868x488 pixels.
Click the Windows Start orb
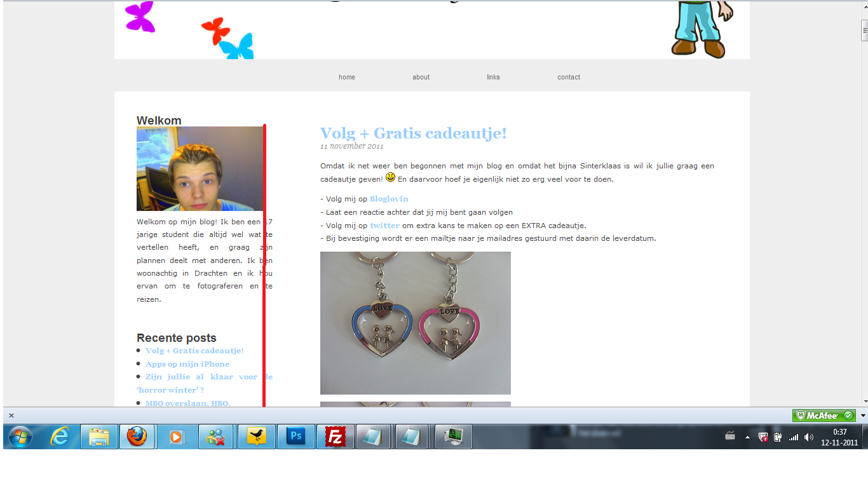(21, 437)
